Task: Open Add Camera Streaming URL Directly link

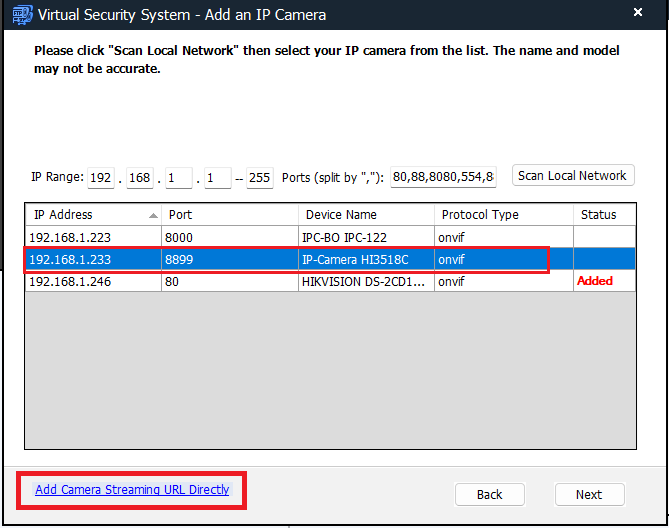Action: [x=132, y=490]
